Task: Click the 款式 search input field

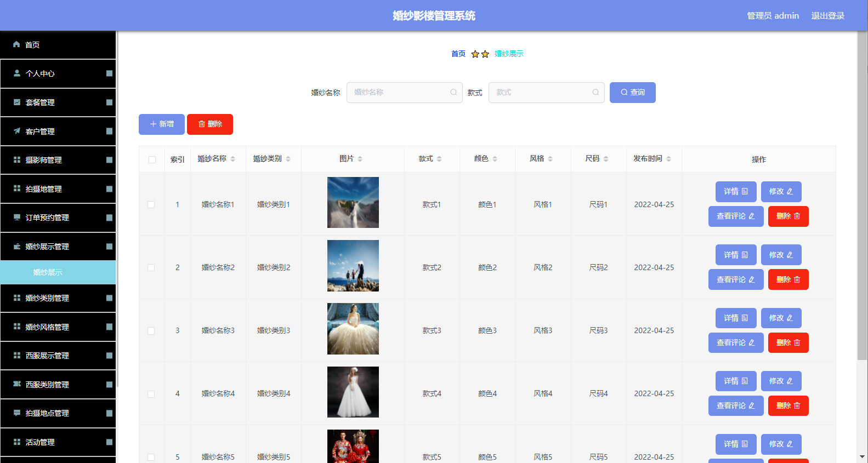Action: point(547,93)
